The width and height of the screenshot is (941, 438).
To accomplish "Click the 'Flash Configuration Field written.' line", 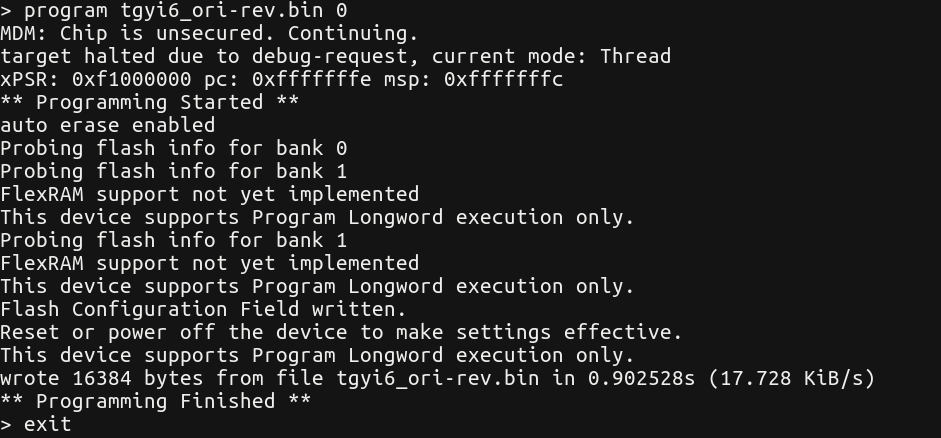I will 203,310.
